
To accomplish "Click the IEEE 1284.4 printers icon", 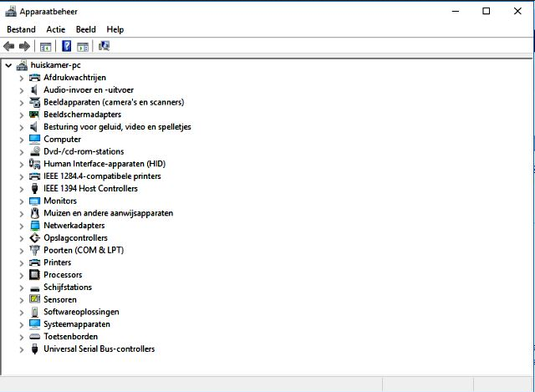I will click(x=34, y=176).
